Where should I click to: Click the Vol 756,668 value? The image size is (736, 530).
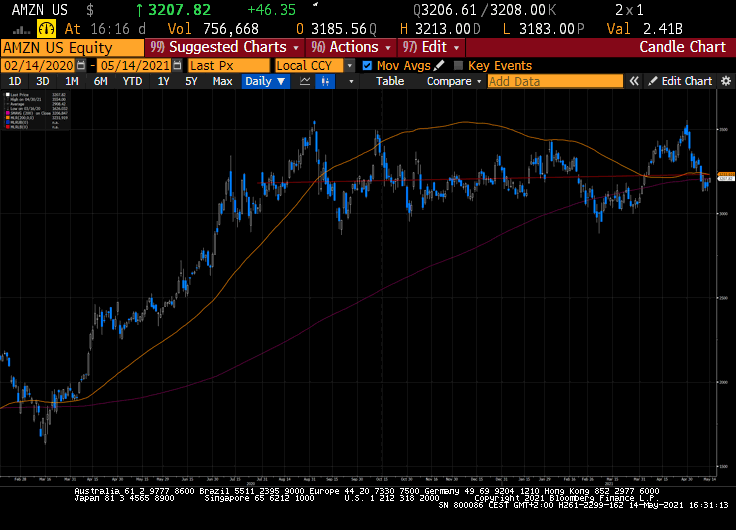pyautogui.click(x=230, y=29)
